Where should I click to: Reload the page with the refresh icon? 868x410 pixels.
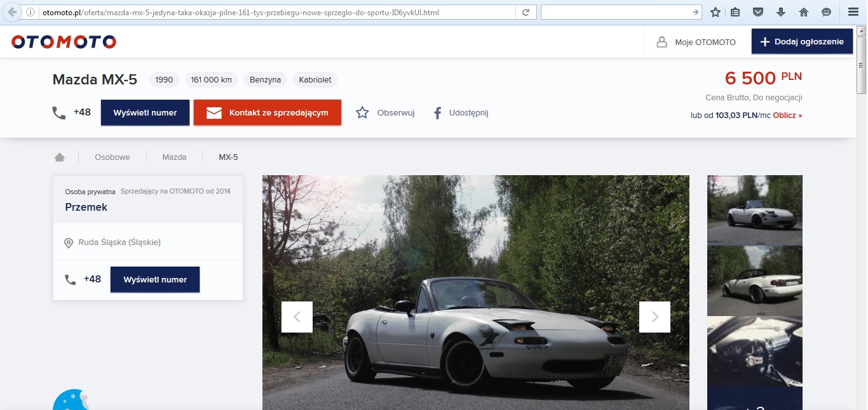526,12
